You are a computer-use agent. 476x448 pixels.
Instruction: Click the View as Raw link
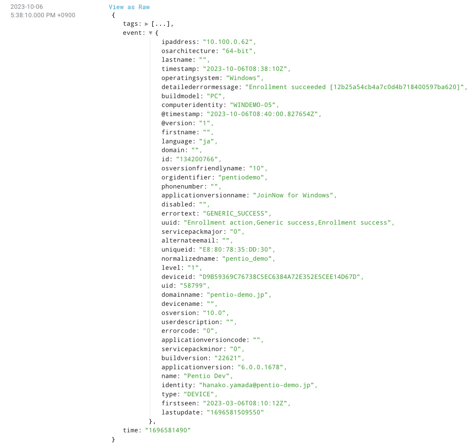tap(129, 7)
